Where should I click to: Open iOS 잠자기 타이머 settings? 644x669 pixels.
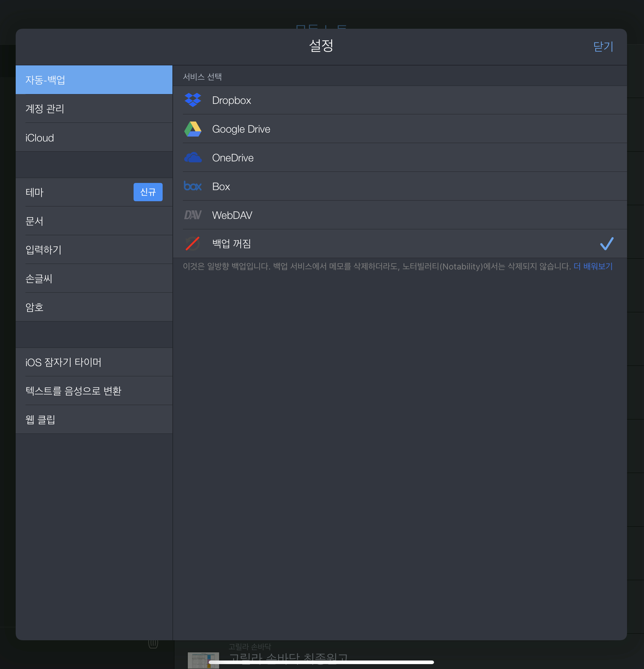pos(94,362)
